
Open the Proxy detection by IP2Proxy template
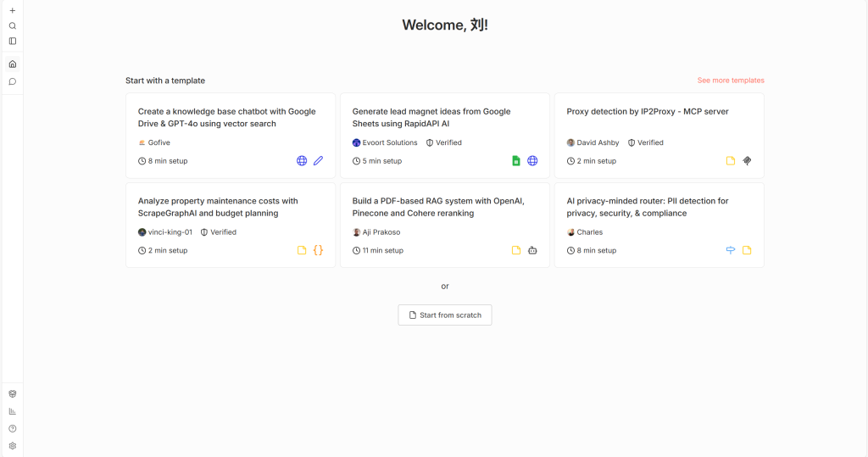pyautogui.click(x=648, y=112)
